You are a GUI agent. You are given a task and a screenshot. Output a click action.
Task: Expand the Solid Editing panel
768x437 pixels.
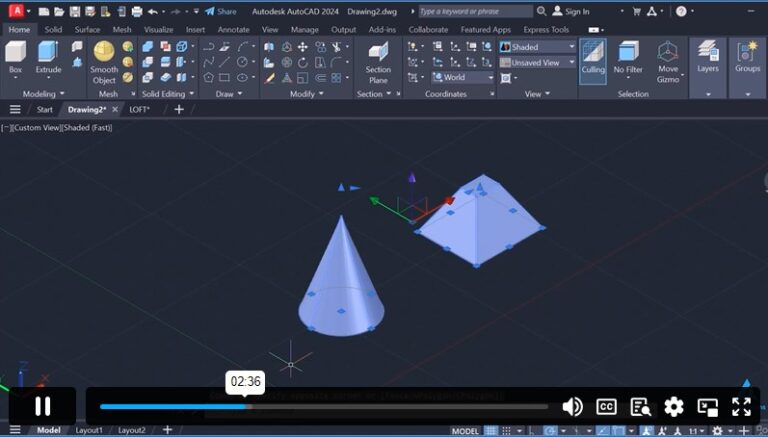pos(168,94)
